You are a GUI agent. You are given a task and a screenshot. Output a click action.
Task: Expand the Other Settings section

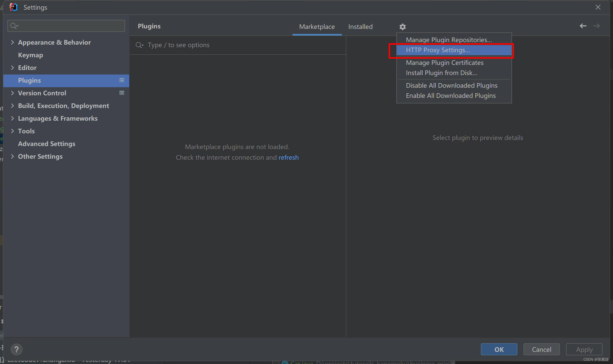(x=12, y=156)
